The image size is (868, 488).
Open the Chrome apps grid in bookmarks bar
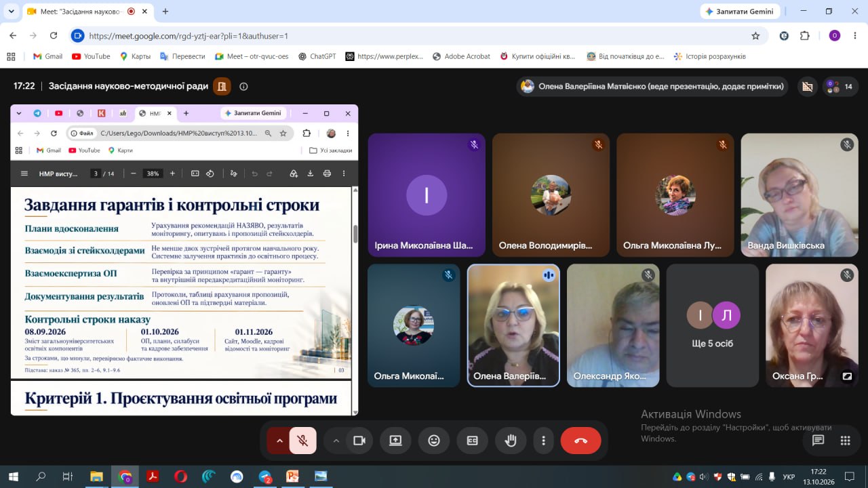pyautogui.click(x=10, y=56)
